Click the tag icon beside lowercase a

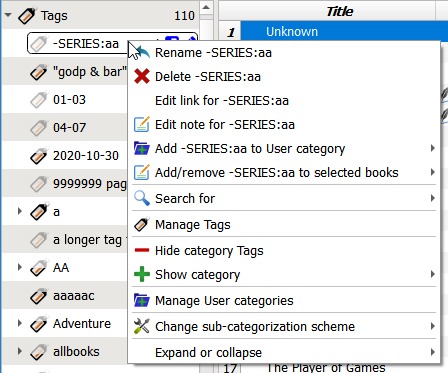39,212
